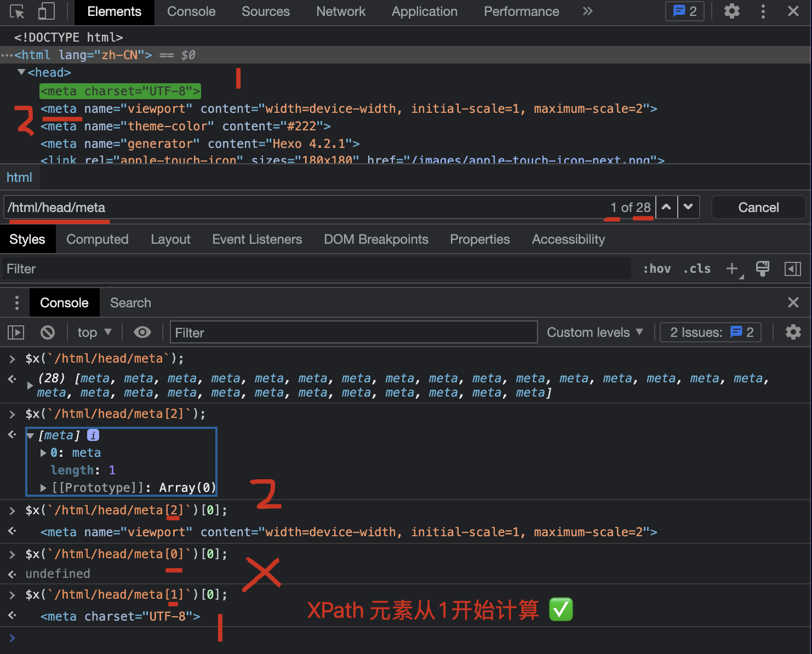Viewport: 812px width, 654px height.
Task: Open the Properties pane
Action: (480, 239)
